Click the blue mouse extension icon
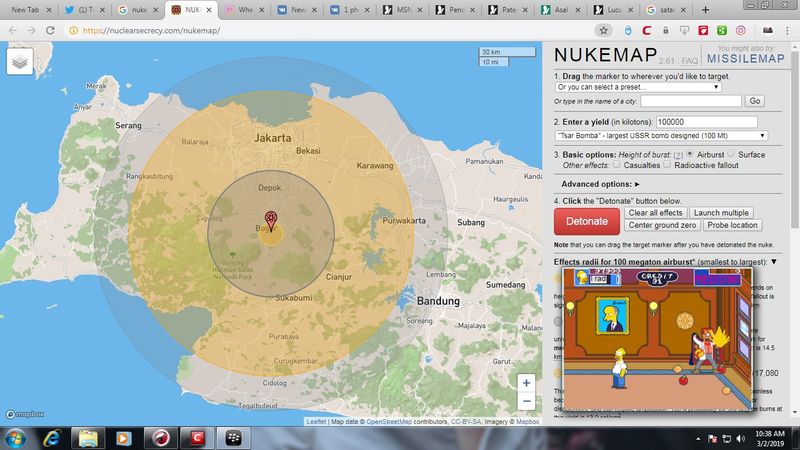Viewport: 800px width, 450px height. point(628,31)
